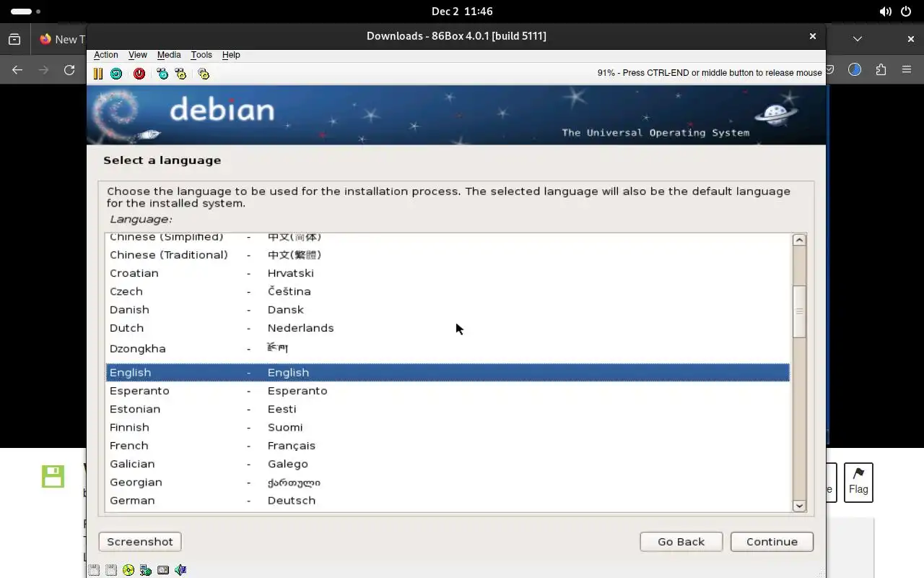Screen dimensions: 924x578
Task: Select Finnish in the language list
Action: [448, 427]
